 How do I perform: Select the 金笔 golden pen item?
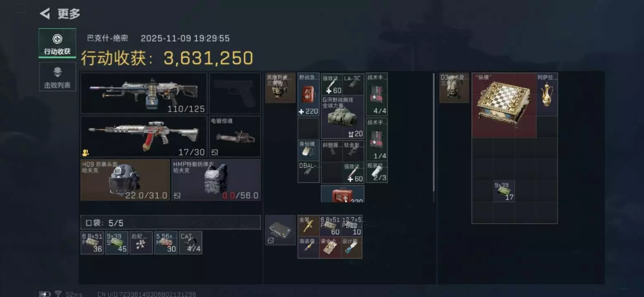tap(308, 226)
